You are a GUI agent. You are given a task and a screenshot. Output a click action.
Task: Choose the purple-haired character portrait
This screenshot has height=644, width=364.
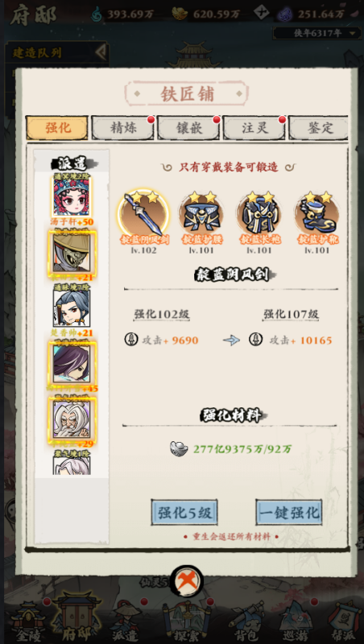72,363
